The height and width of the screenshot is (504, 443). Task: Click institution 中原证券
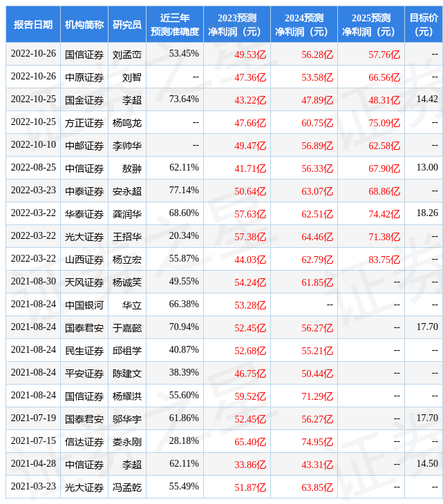[x=84, y=77]
